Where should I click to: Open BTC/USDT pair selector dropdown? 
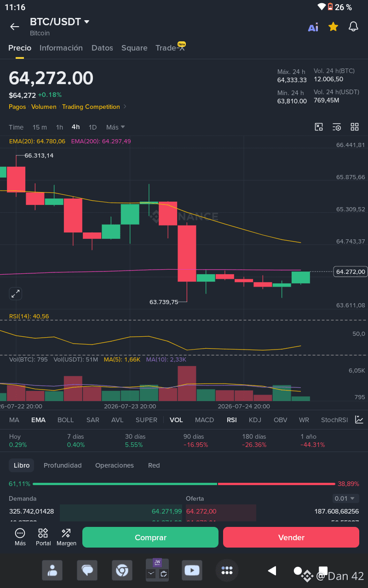point(60,22)
